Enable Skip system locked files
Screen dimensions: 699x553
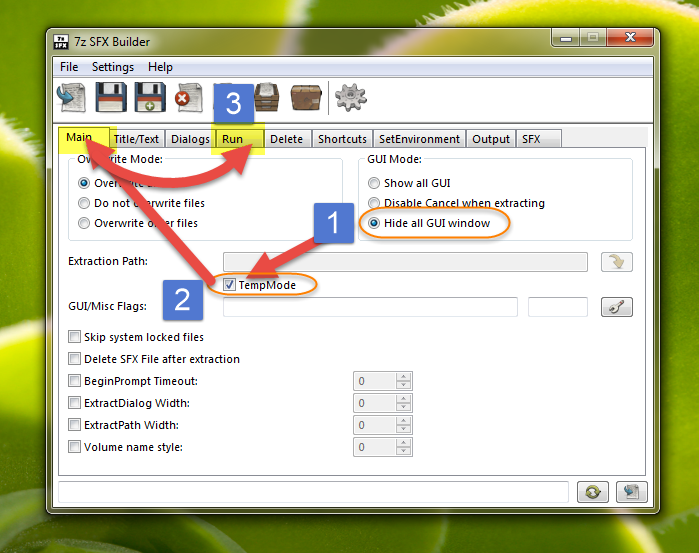point(74,336)
